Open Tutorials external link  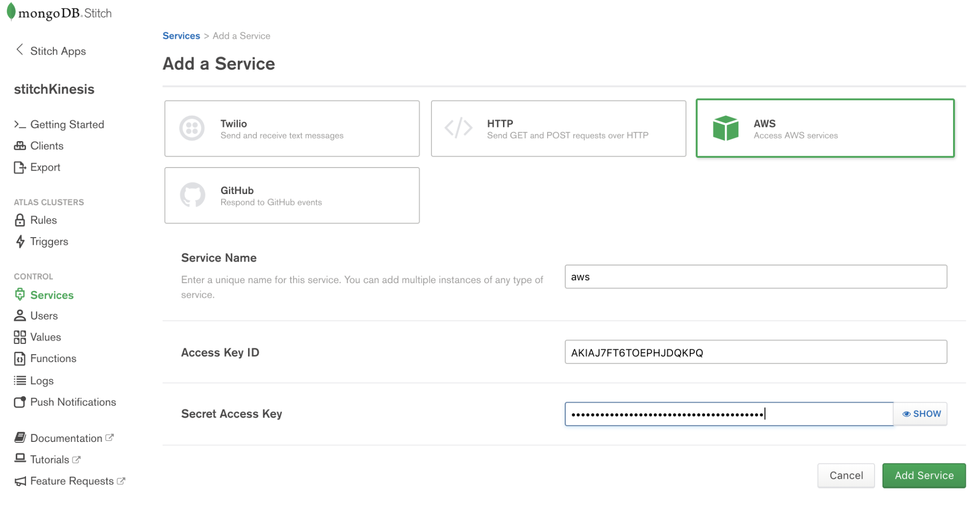[x=50, y=460]
